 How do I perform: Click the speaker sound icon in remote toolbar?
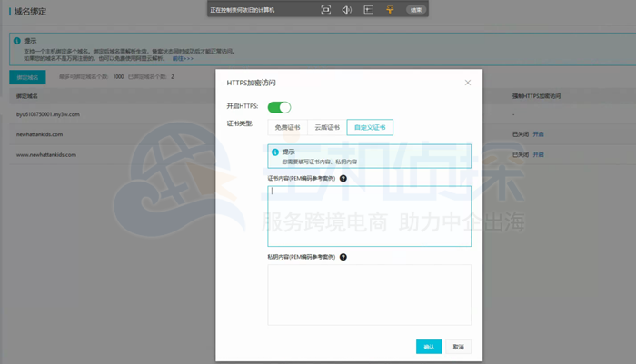347,10
